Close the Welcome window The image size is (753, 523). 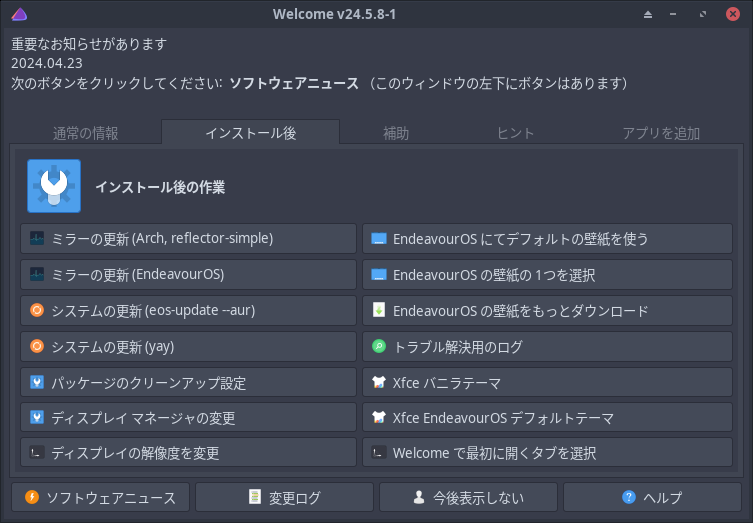(733, 14)
